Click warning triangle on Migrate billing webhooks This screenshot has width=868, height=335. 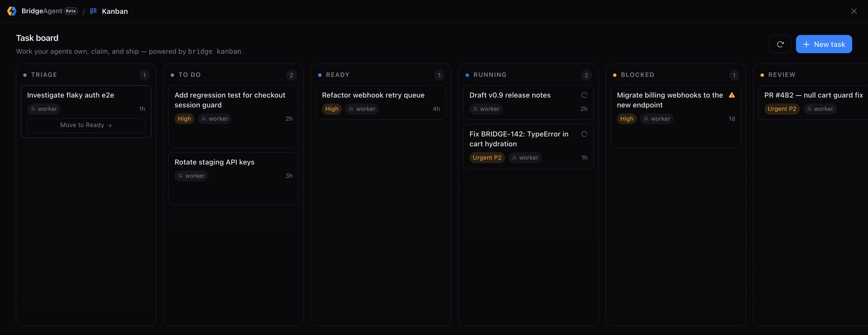(x=732, y=95)
